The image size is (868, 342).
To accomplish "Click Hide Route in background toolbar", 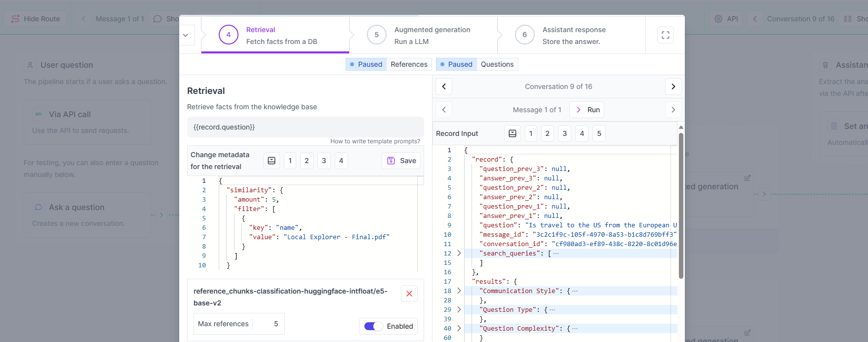I will pos(36,19).
